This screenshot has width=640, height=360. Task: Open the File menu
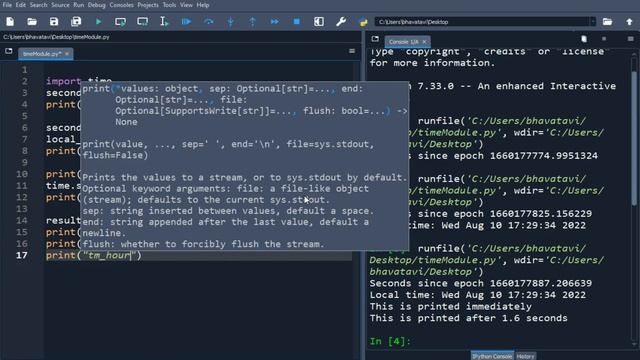[7, 5]
